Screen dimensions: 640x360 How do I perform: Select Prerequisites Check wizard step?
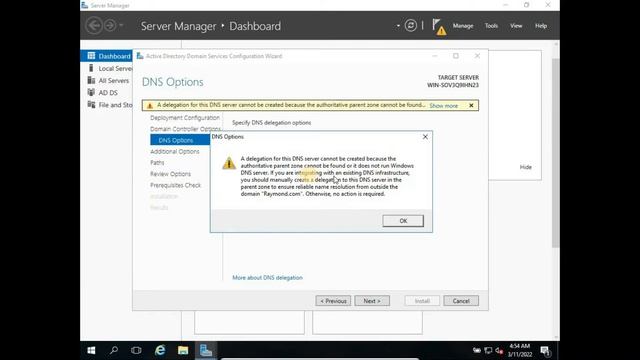(176, 185)
